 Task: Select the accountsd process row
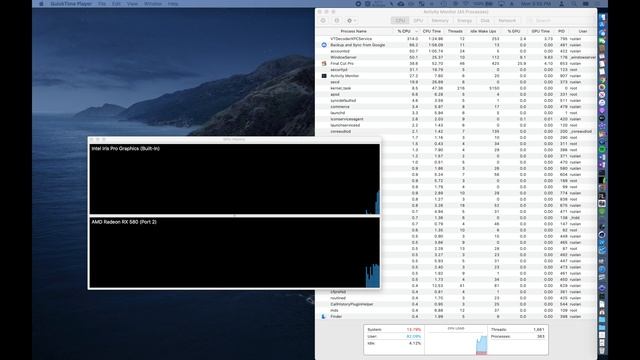[456, 51]
